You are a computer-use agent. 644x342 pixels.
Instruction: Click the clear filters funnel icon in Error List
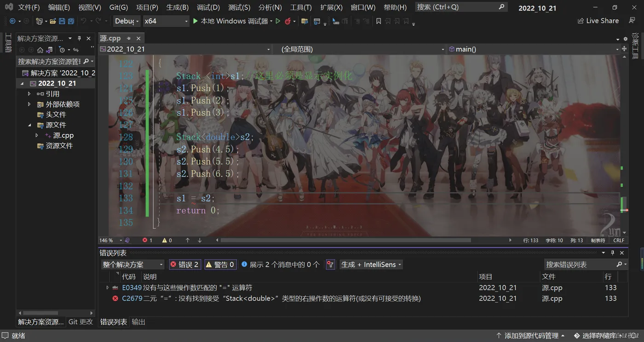(x=330, y=265)
